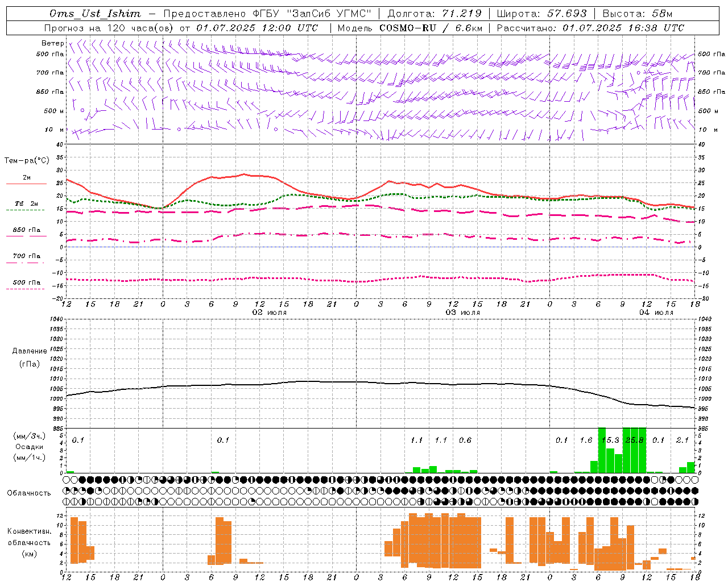Click the 700 гПа temperature legend entry

(27, 256)
